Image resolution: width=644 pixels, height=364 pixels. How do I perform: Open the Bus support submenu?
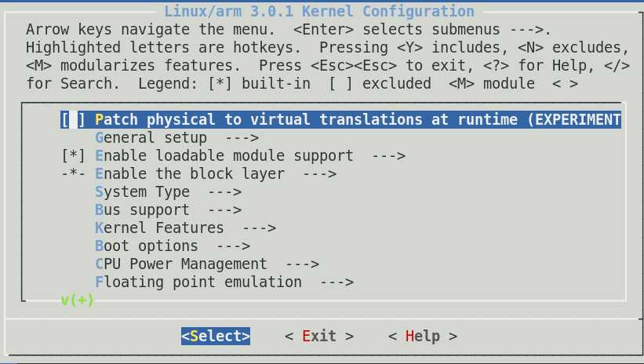coord(169,210)
